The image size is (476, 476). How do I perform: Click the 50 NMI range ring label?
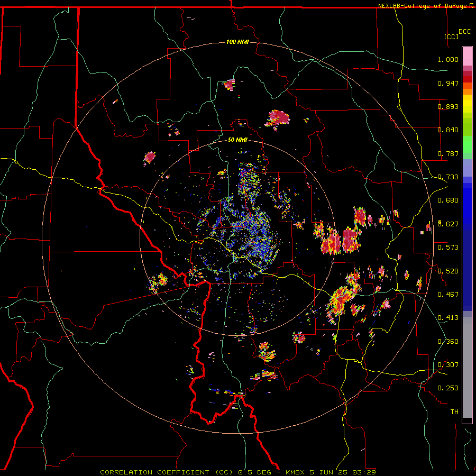[237, 140]
